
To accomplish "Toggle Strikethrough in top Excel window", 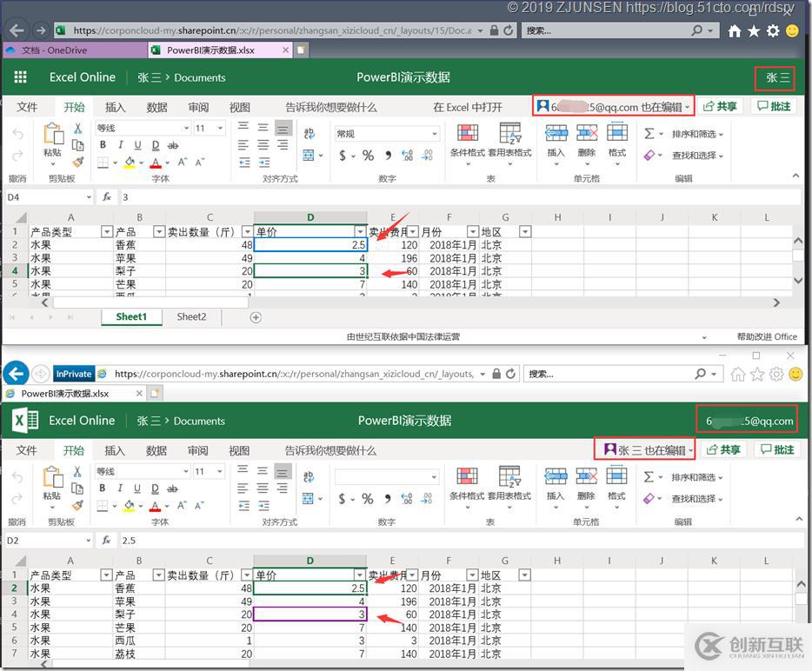I will pos(173,145).
